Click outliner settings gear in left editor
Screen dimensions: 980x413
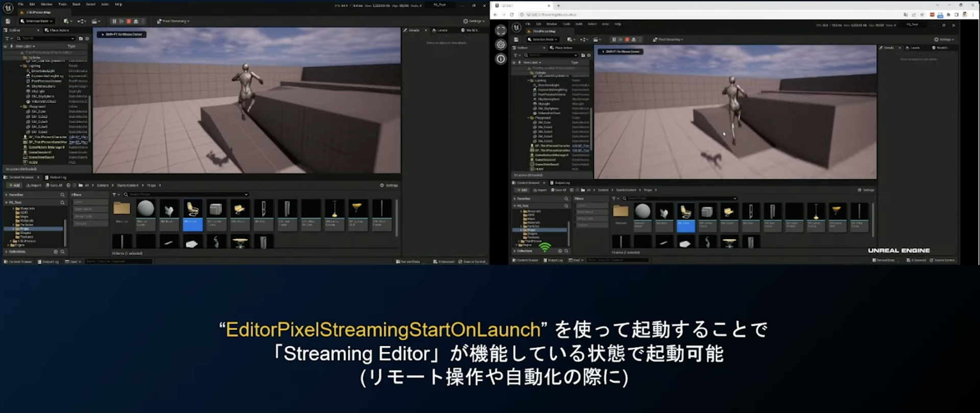87,38
